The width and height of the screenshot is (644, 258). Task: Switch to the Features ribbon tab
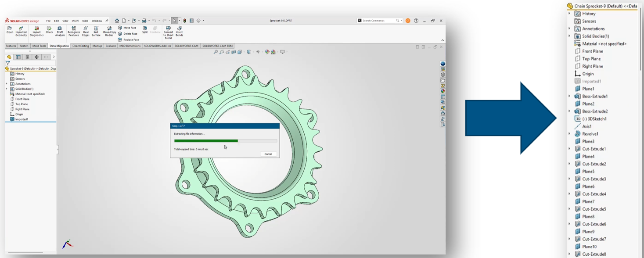[11, 46]
